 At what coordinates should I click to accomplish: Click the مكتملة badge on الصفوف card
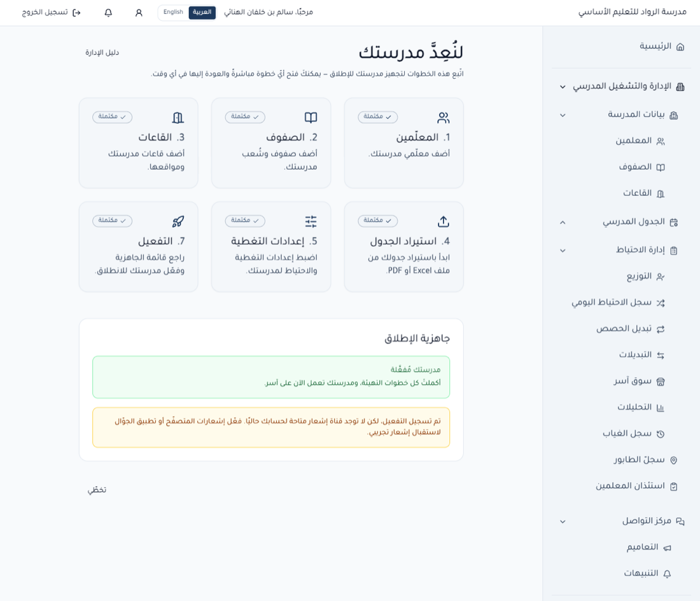click(x=245, y=117)
